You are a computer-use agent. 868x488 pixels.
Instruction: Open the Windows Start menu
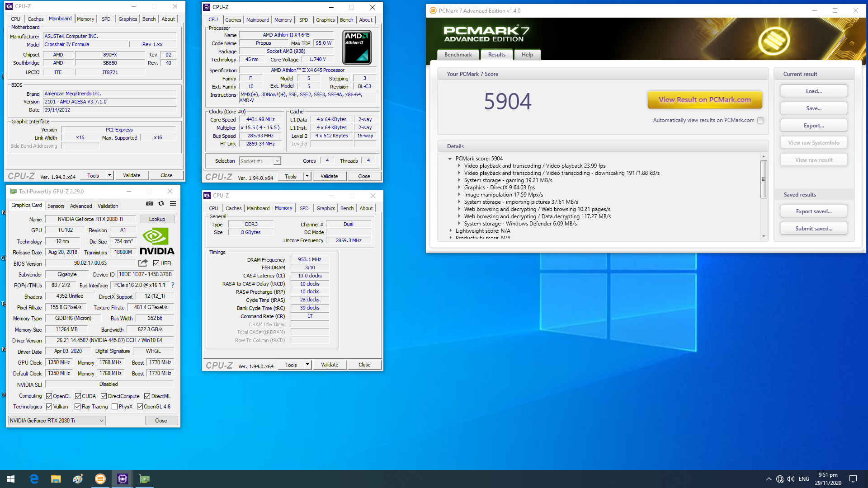[x=11, y=479]
